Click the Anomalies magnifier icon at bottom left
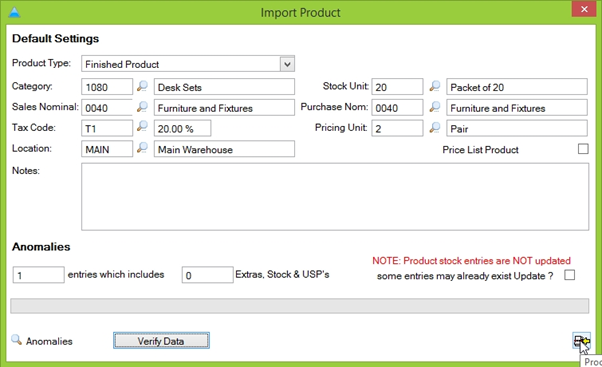Image resolution: width=602 pixels, height=367 pixels. tap(17, 340)
